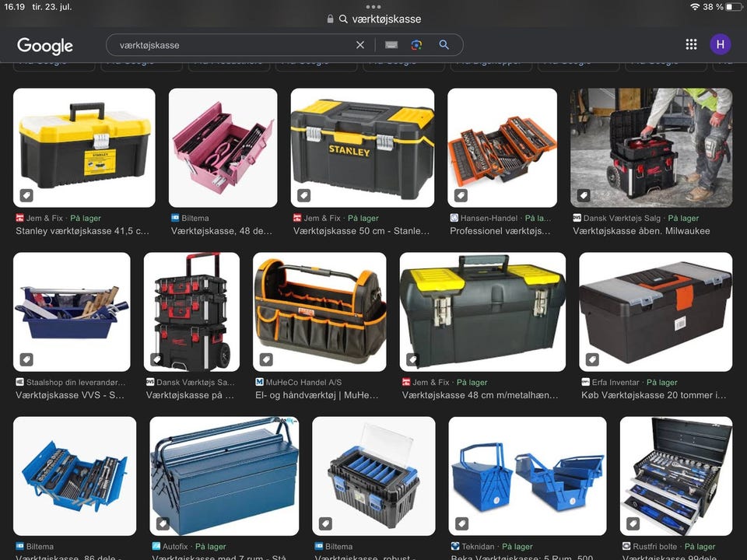Click the Hansen-Handel source label
The image size is (747, 560).
489,218
